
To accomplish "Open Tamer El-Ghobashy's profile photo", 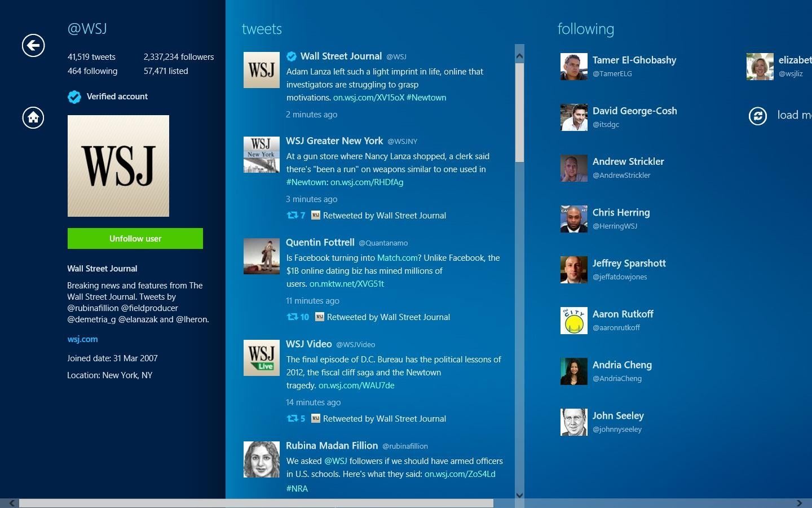I will click(x=574, y=67).
